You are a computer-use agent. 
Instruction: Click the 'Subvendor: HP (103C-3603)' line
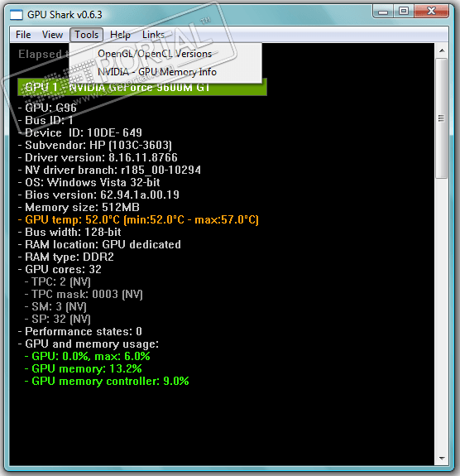(x=95, y=145)
